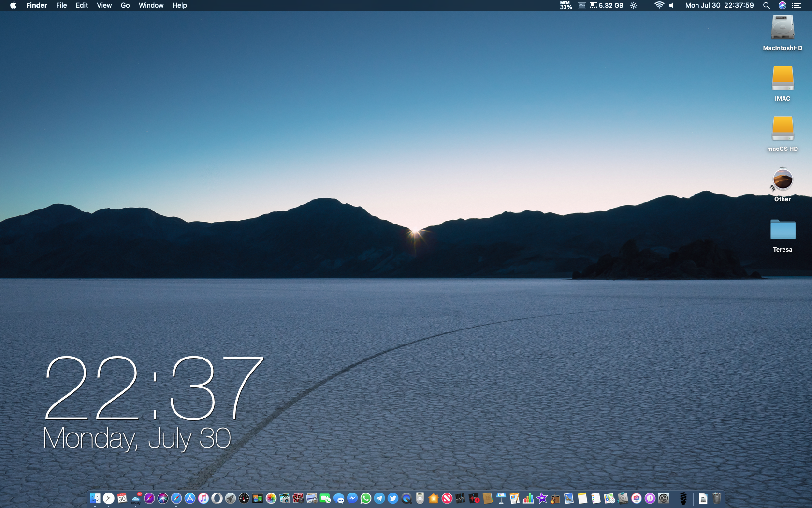
Task: Open Reminders from the Dock
Action: pyautogui.click(x=596, y=498)
